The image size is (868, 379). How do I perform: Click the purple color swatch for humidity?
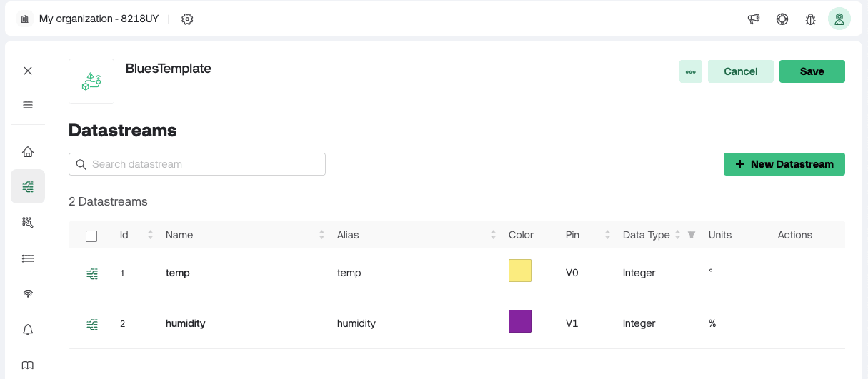tap(520, 321)
